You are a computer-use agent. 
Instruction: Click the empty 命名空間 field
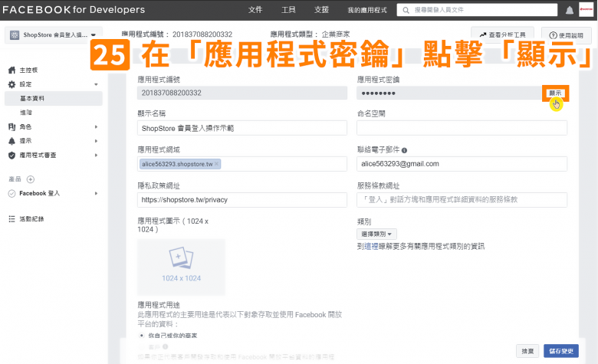click(462, 128)
